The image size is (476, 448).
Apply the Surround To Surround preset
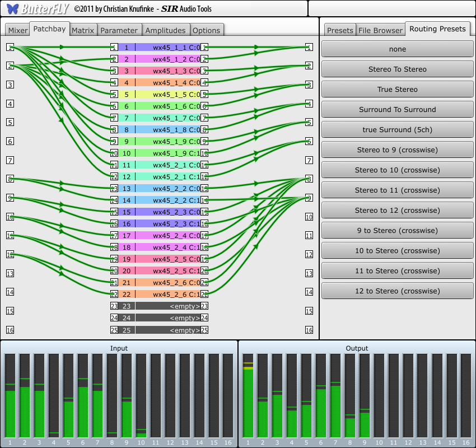(x=398, y=109)
